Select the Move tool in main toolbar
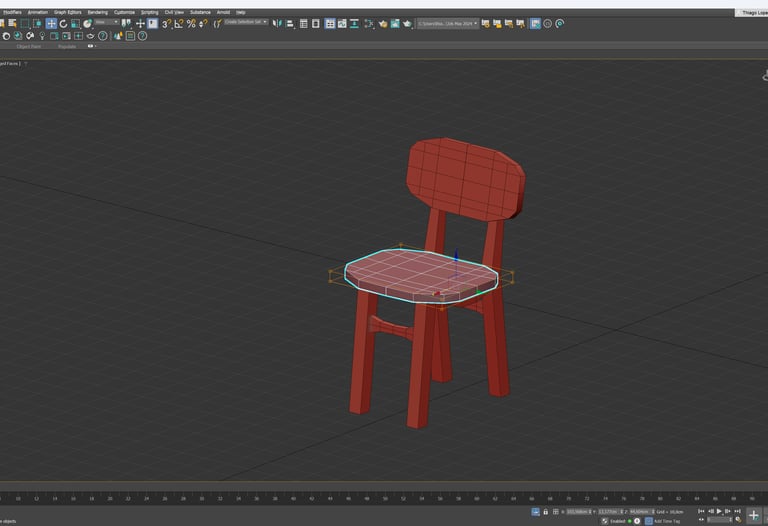 (51, 23)
